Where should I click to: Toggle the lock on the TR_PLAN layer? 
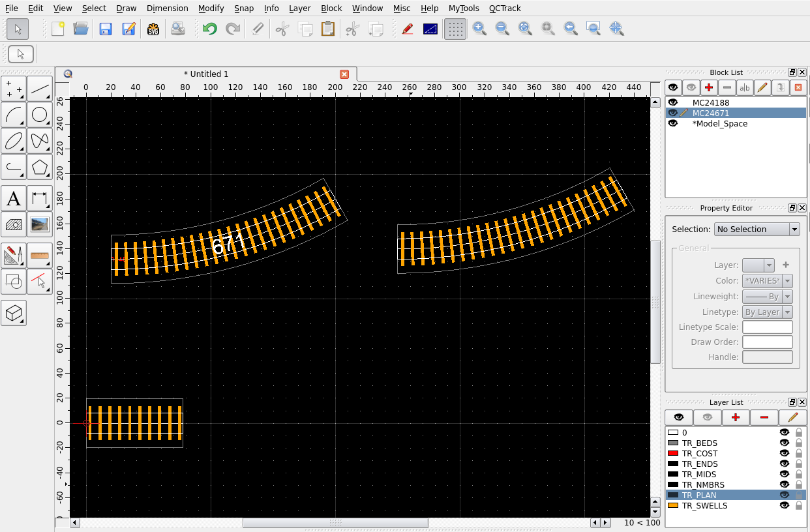798,495
